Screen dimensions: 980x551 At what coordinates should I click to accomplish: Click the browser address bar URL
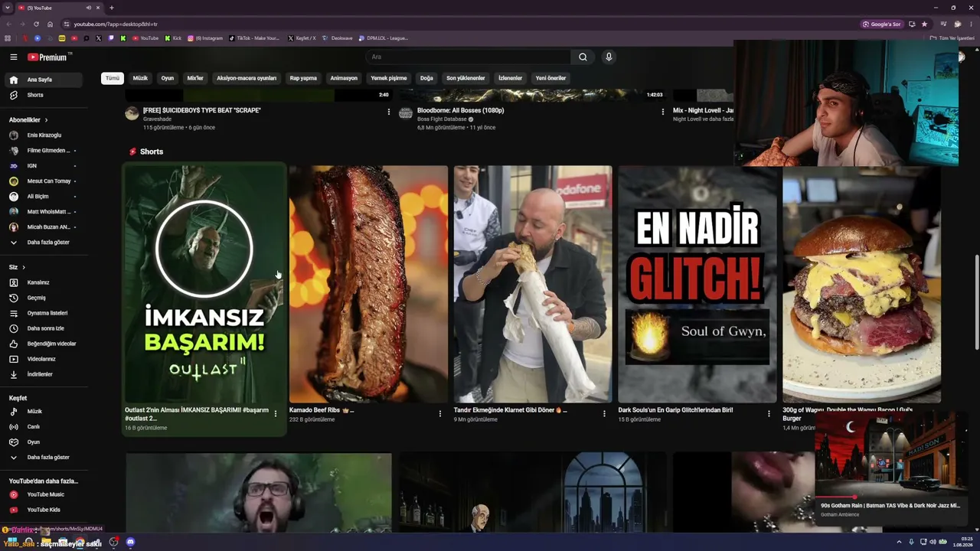(116, 24)
